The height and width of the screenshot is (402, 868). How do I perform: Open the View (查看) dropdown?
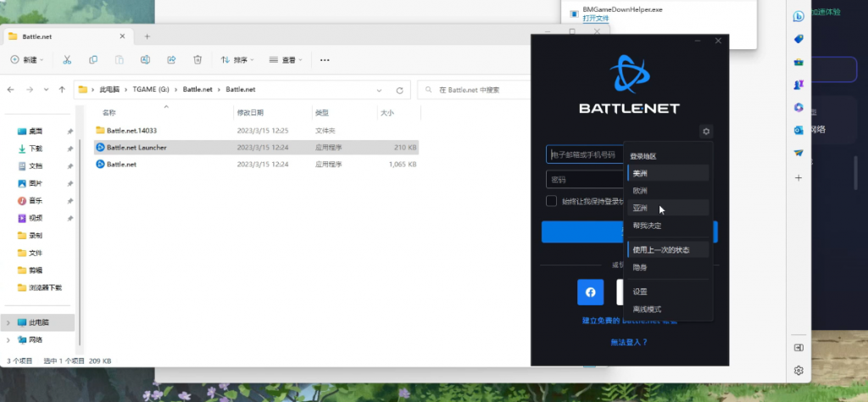pos(286,60)
